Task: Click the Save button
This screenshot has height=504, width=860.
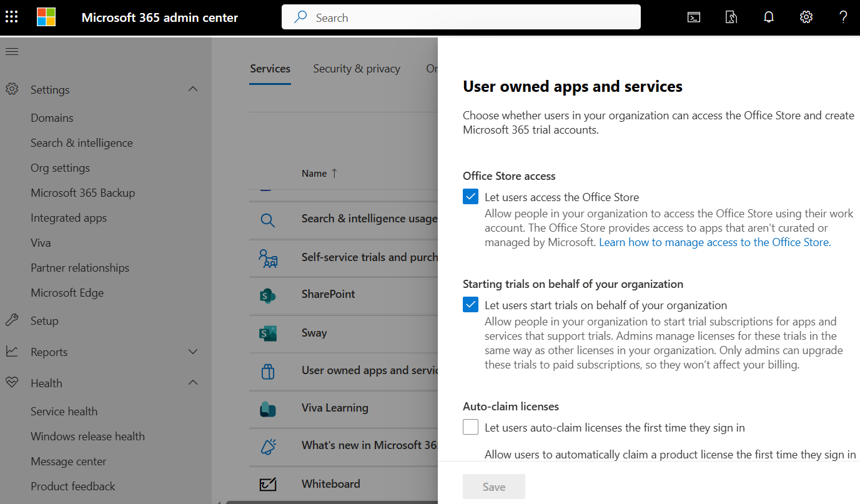Action: click(x=494, y=487)
